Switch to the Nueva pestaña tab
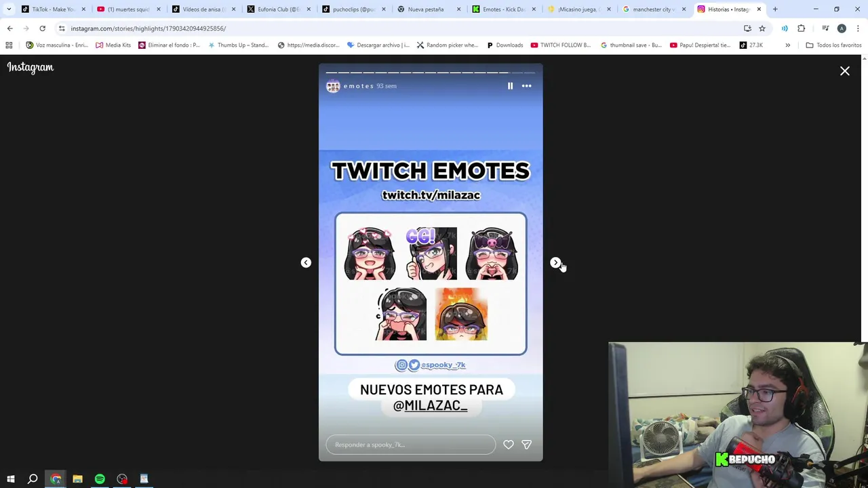 [x=428, y=9]
